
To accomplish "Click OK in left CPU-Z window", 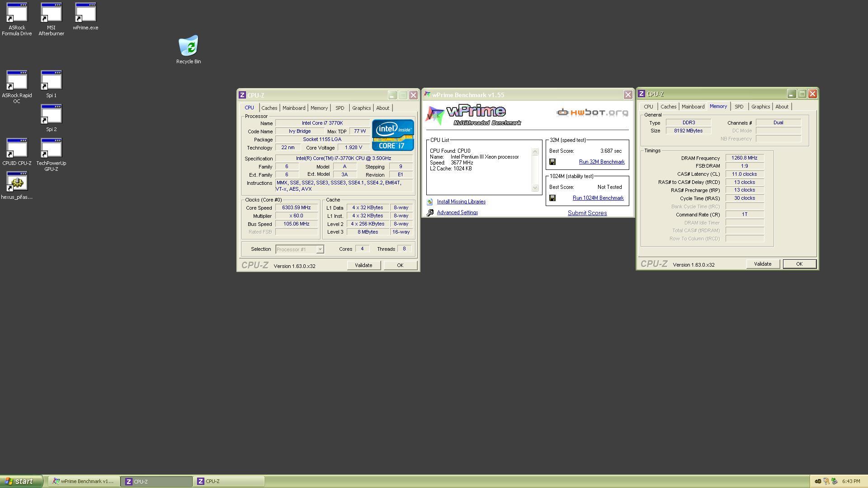I will coord(400,265).
